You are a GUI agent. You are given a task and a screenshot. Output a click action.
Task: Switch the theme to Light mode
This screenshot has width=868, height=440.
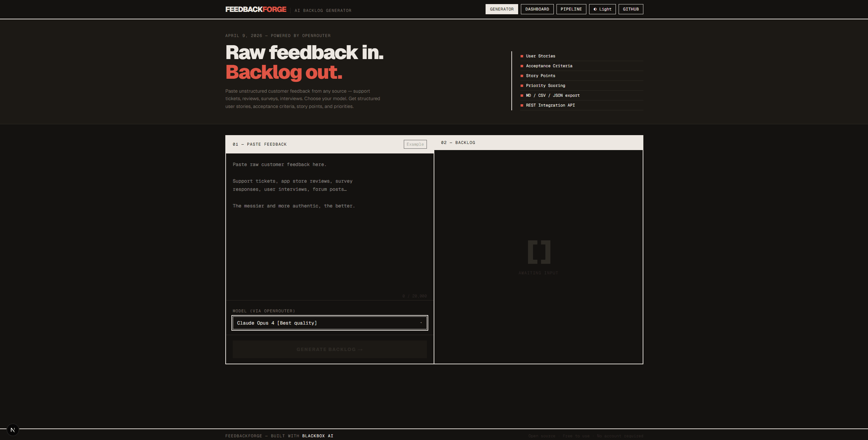coord(602,9)
